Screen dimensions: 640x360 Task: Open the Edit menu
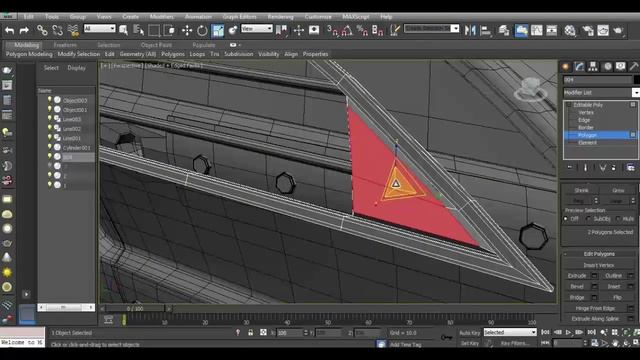tap(29, 17)
